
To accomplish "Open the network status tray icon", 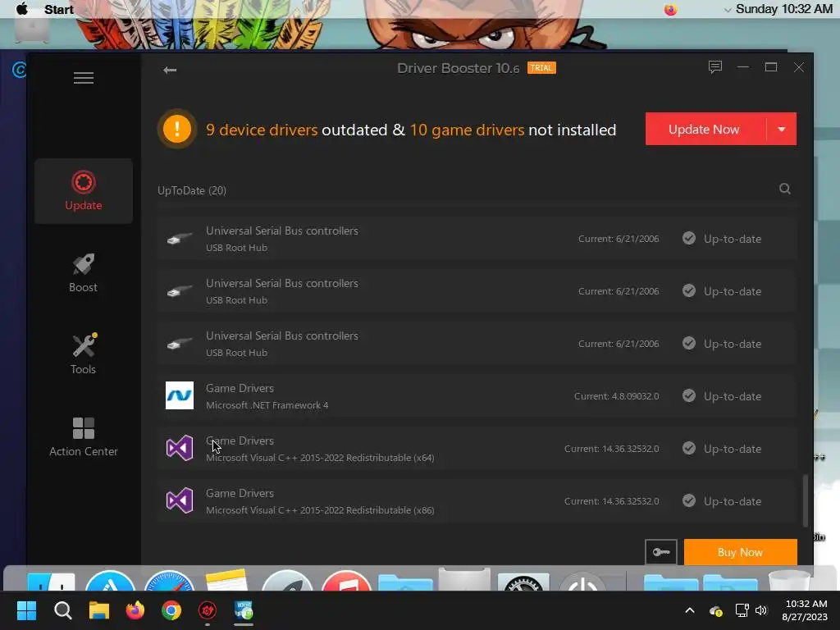I will (x=742, y=610).
